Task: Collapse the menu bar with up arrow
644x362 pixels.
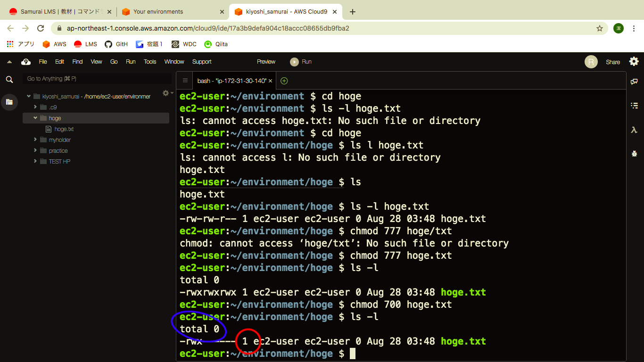Action: click(x=9, y=62)
